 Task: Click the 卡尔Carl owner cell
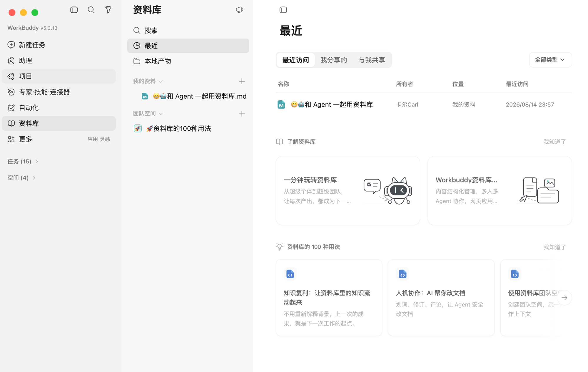[x=407, y=104]
